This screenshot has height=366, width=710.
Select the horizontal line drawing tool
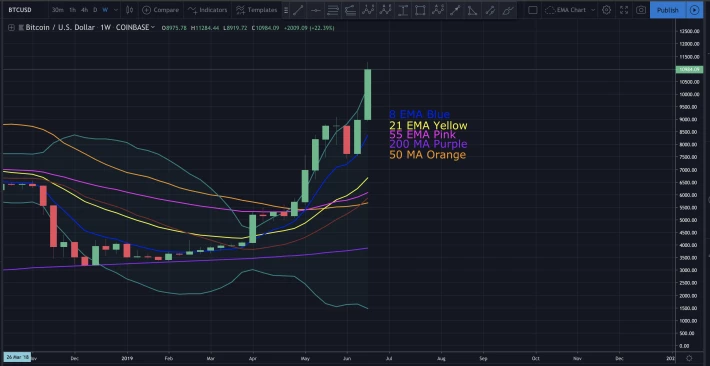click(x=316, y=10)
